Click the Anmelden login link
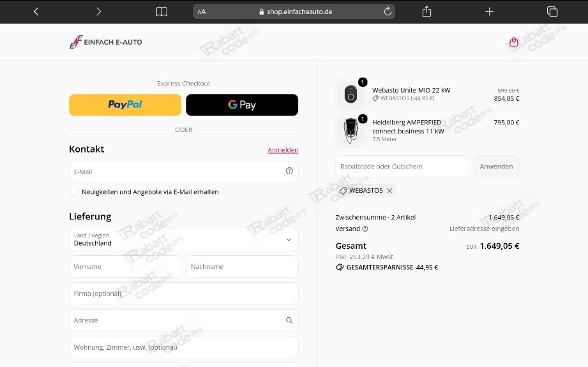The height and width of the screenshot is (367, 588). [283, 150]
